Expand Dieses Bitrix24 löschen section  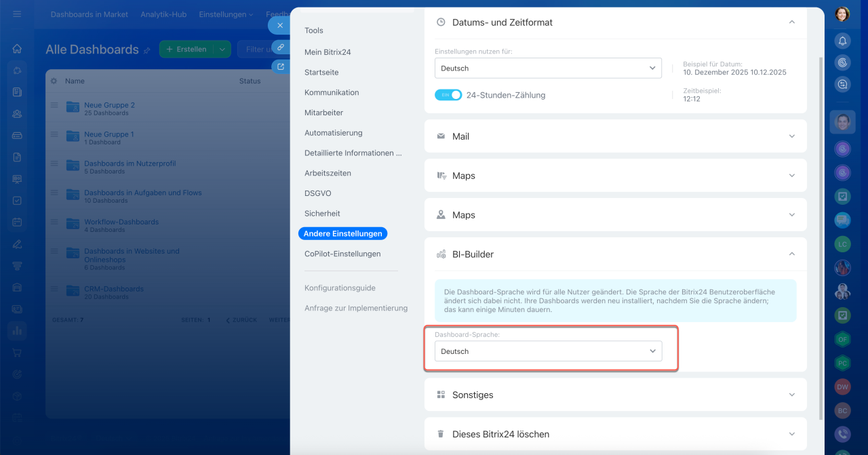coord(615,434)
